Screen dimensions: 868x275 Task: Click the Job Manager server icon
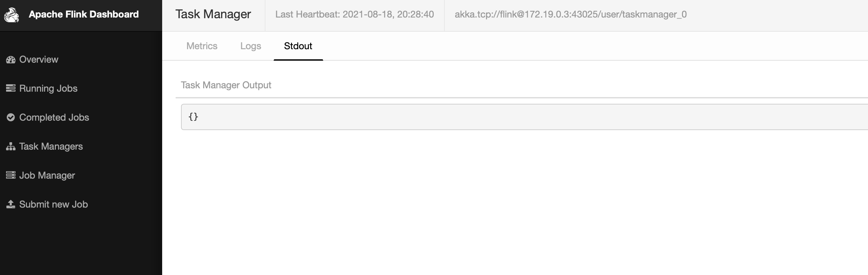click(11, 175)
